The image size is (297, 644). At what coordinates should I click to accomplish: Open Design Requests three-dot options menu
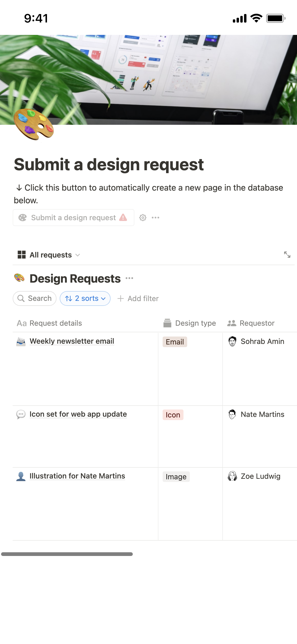coord(129,278)
